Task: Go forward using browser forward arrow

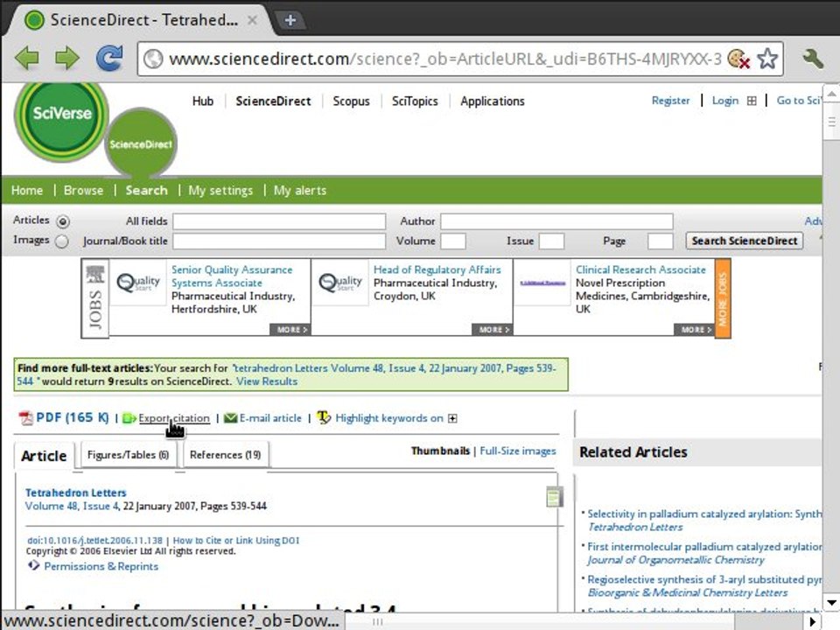Action: coord(67,58)
